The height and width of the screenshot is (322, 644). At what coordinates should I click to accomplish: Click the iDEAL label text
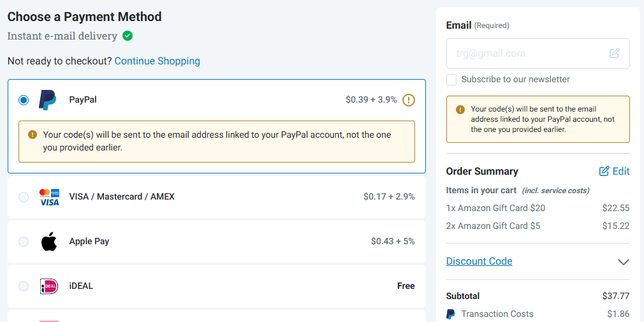(82, 286)
